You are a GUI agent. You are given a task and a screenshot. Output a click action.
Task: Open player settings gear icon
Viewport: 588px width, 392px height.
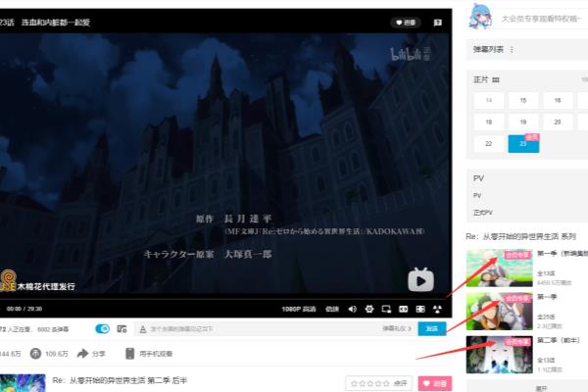click(369, 309)
